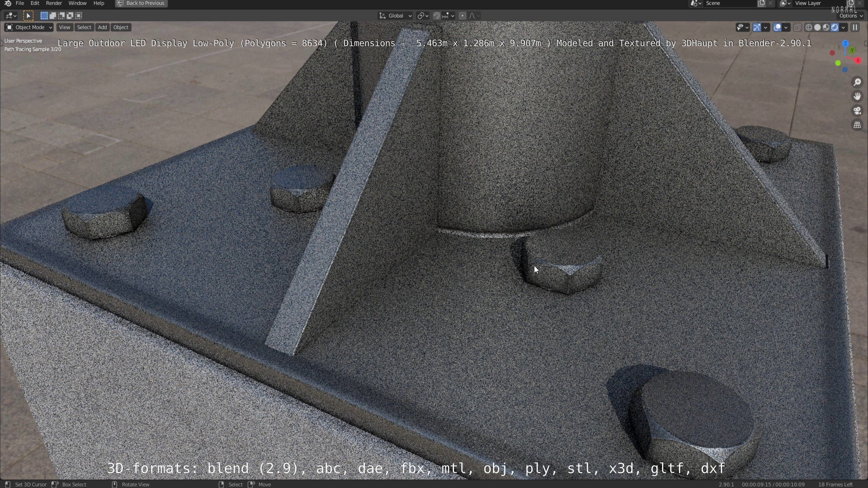The height and width of the screenshot is (488, 868).
Task: Click the Z axis gizmo ball
Action: click(845, 44)
